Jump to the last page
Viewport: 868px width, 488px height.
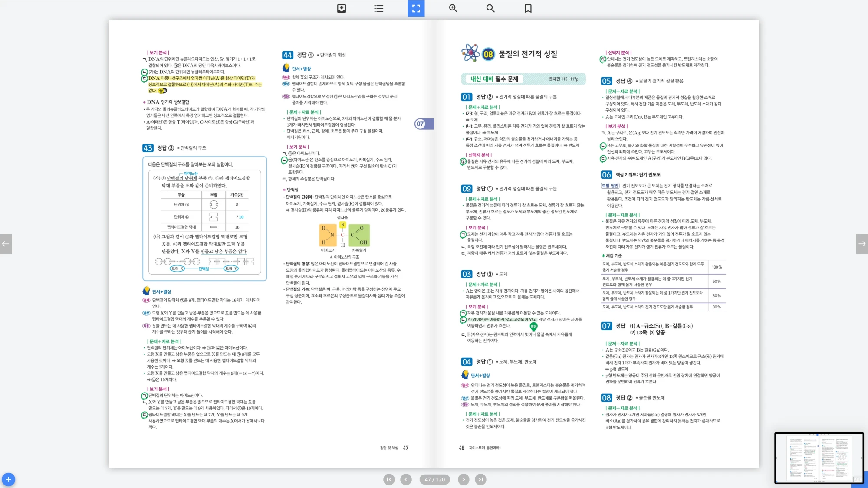click(480, 479)
